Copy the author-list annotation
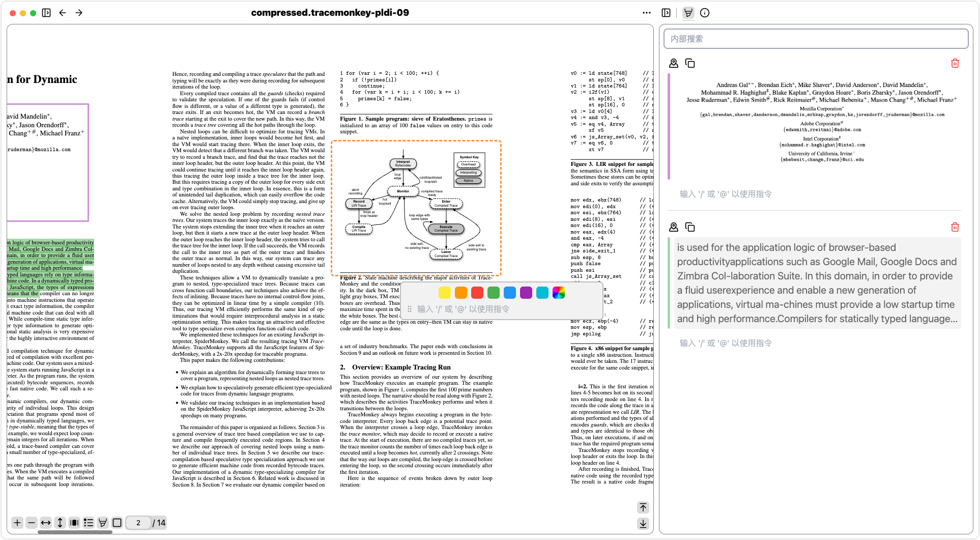Screen dimensions: 980x540 690,63
